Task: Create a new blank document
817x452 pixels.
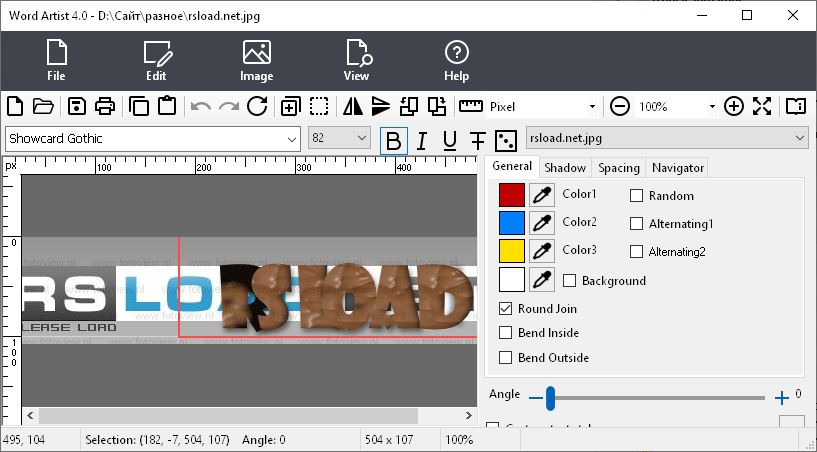Action: coord(15,106)
